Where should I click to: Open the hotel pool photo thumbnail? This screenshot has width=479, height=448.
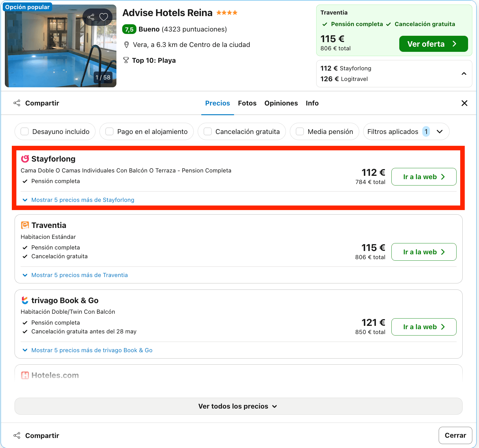(61, 46)
